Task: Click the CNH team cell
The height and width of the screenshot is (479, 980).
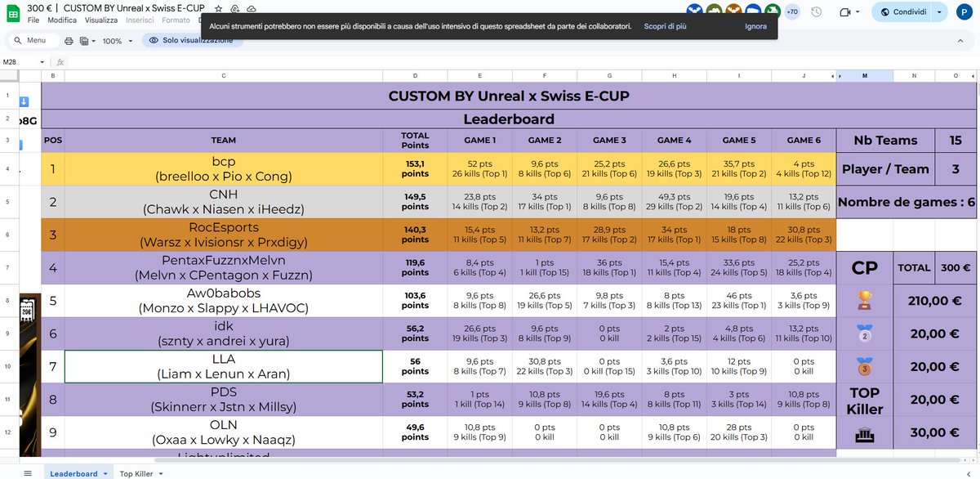Action: (224, 202)
